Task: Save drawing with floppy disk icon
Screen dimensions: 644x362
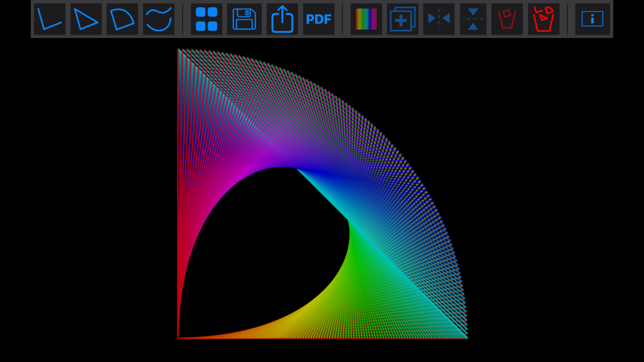Action: pyautogui.click(x=244, y=19)
